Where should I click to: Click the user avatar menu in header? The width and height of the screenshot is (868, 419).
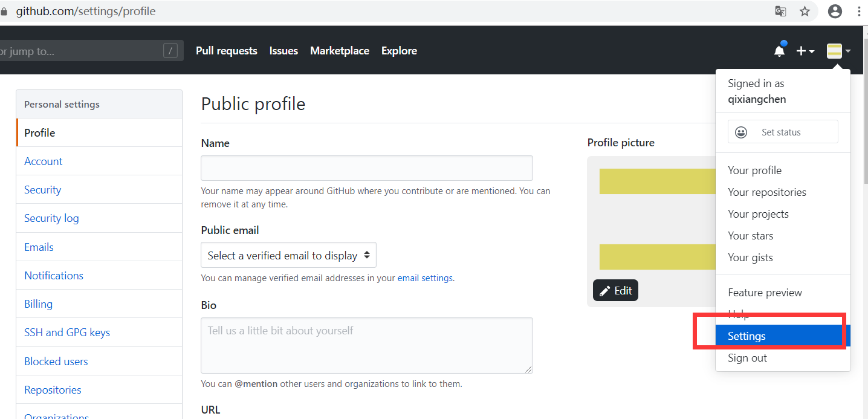(x=838, y=51)
